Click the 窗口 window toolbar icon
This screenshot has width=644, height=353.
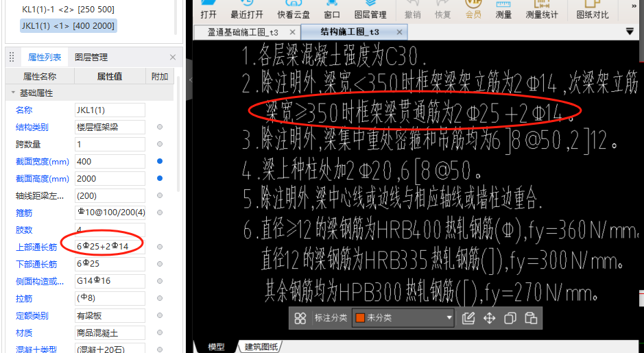pos(331,10)
